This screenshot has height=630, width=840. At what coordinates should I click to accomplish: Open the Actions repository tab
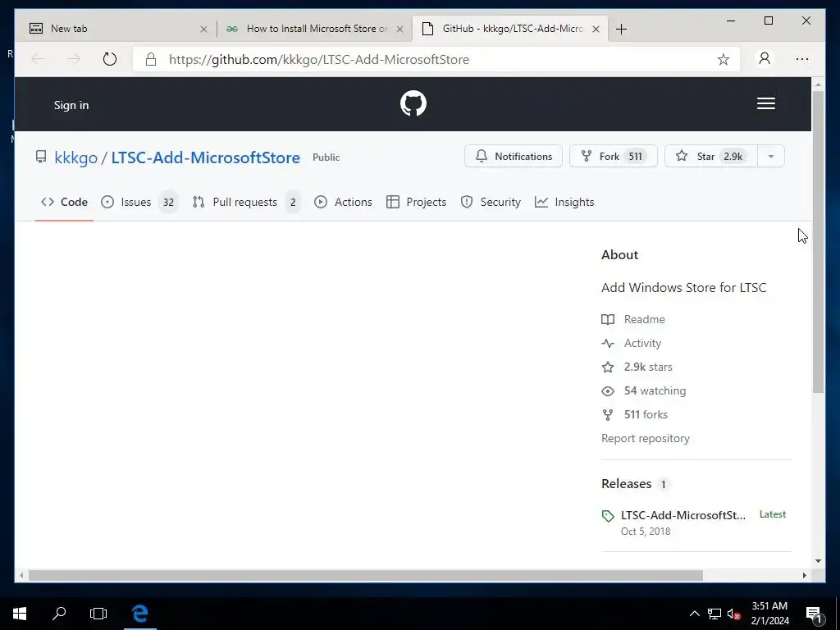click(343, 202)
